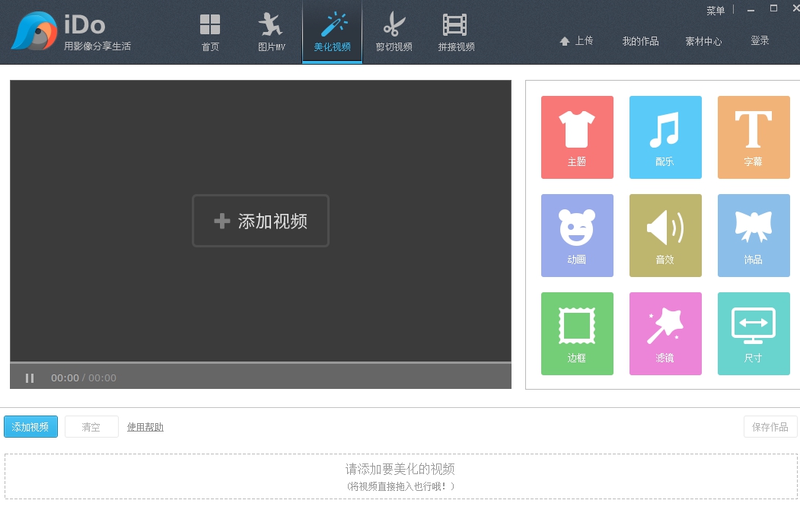Switch to 剪切视频 video cutting tab
Screen dimensions: 800x532
pos(394,32)
